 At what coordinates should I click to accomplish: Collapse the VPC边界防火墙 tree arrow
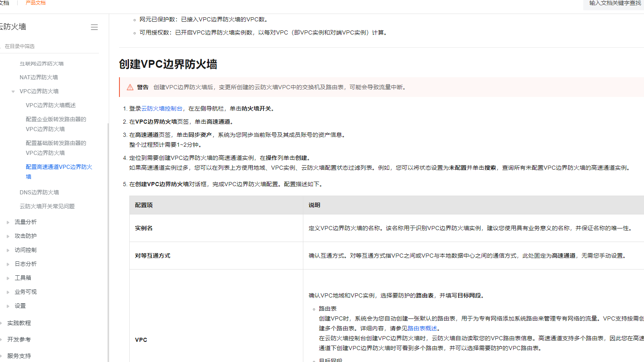(13, 92)
